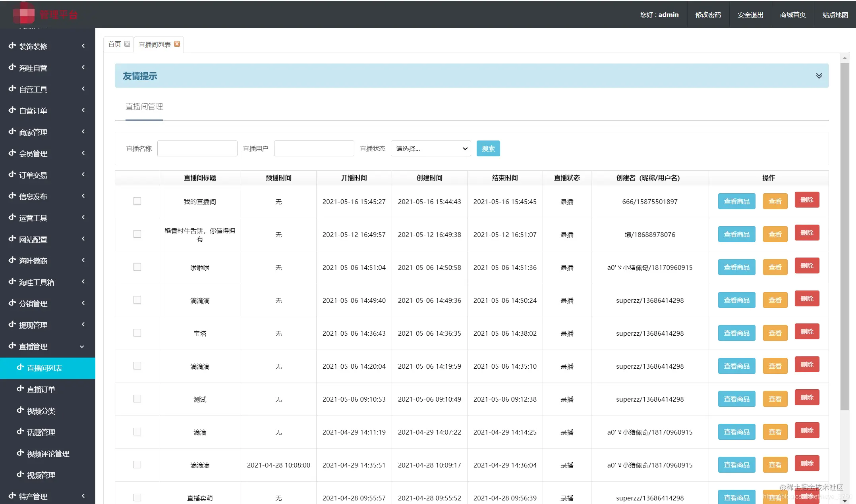This screenshot has height=504, width=856.
Task: Tick checkbox for row started 2021-05-06 14:49:40
Action: tap(137, 300)
